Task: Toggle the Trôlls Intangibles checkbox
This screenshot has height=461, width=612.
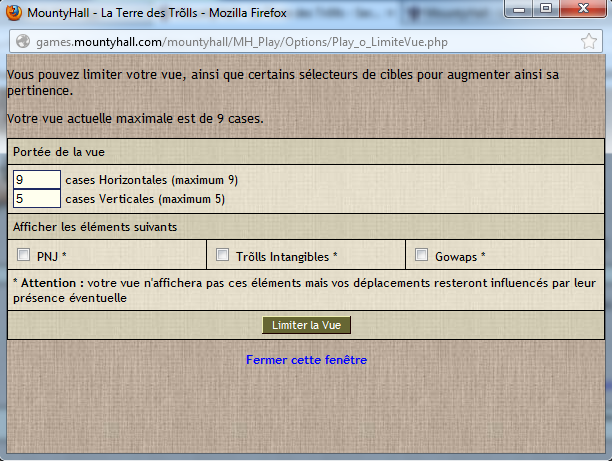Action: click(223, 255)
